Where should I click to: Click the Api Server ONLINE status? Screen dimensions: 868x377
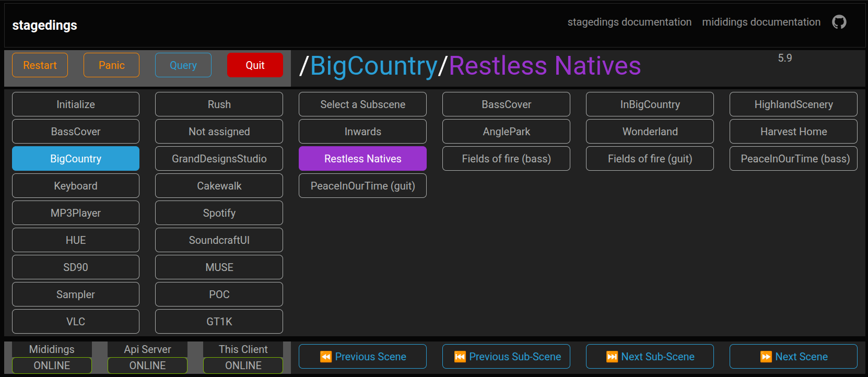147,366
